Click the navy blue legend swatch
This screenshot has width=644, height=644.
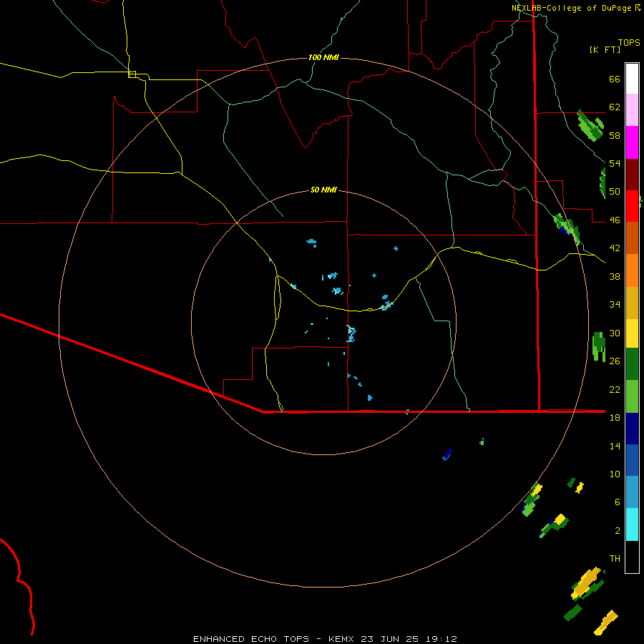click(x=632, y=429)
